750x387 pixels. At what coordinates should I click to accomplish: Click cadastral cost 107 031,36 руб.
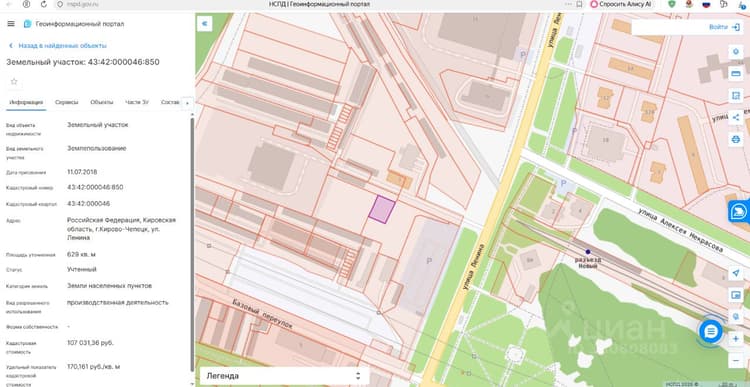click(x=90, y=343)
